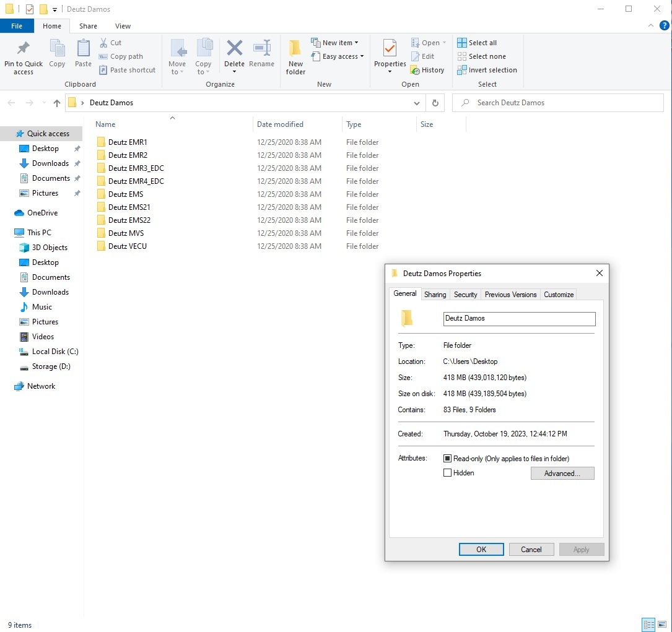Viewport: 672px width, 632px height.
Task: Collapse the ribbon with chevron
Action: 650,26
